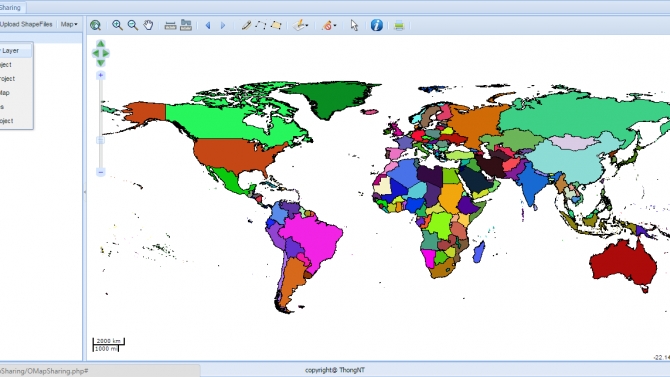Select the pencil draw point tool
Viewport: 670px width, 377px height.
(x=246, y=25)
